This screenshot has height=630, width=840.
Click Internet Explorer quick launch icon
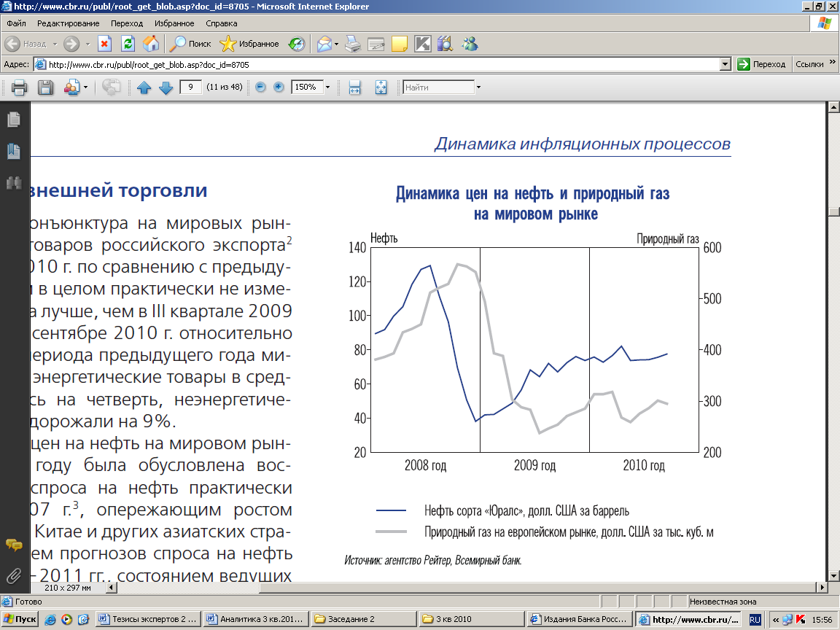coord(50,620)
